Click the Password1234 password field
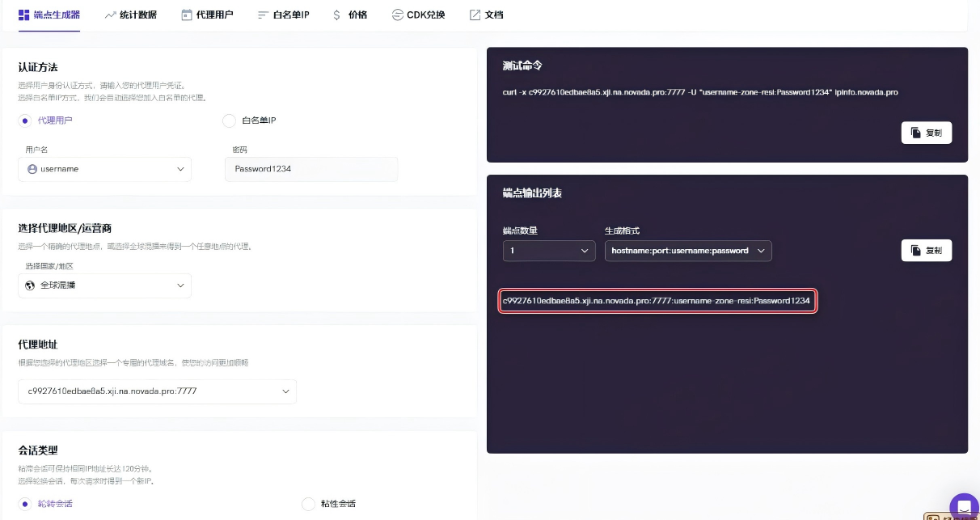Screen dimensions: 980x520 point(311,169)
